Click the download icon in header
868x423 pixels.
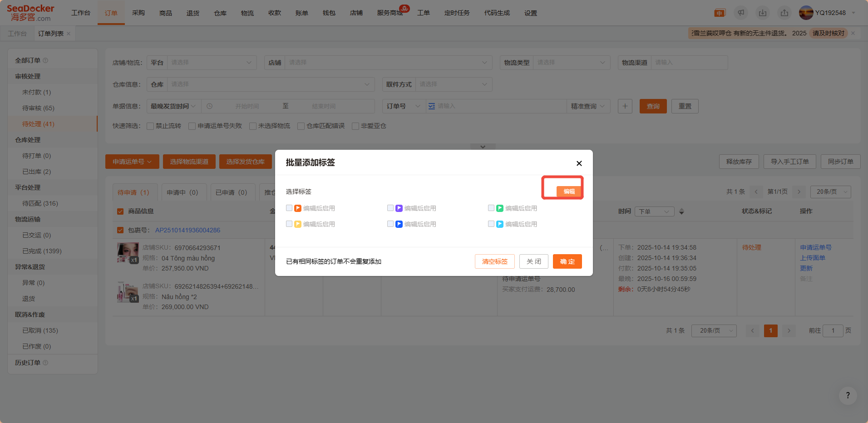(763, 13)
